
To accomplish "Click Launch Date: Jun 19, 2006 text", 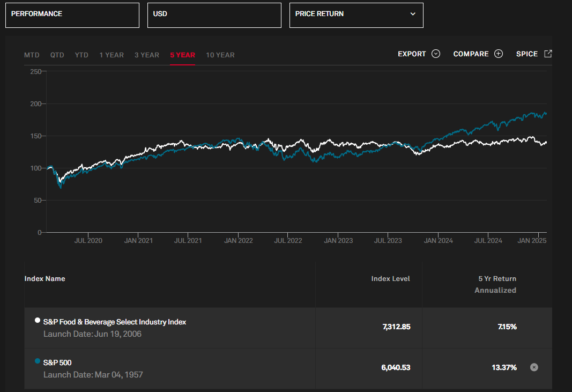I will [x=92, y=334].
